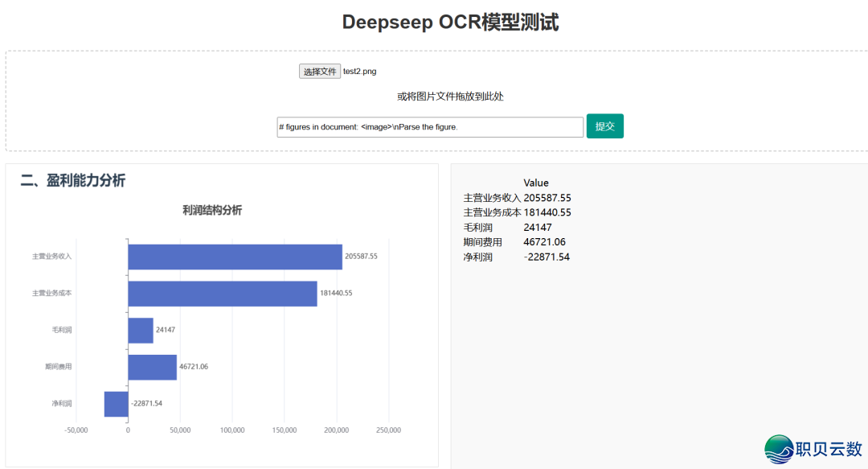
Task: Click the 选择文件 file chooser button
Action: coord(319,71)
